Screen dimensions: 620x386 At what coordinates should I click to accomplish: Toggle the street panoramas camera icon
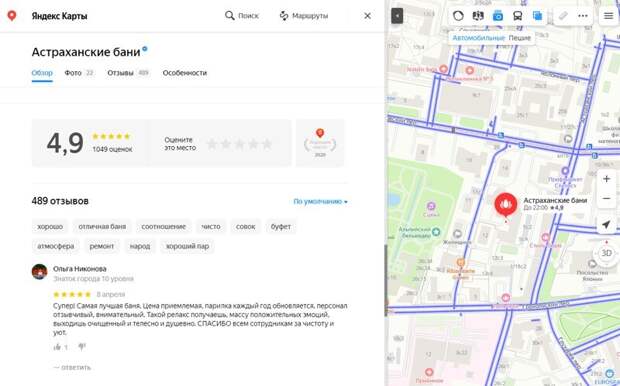click(x=498, y=16)
